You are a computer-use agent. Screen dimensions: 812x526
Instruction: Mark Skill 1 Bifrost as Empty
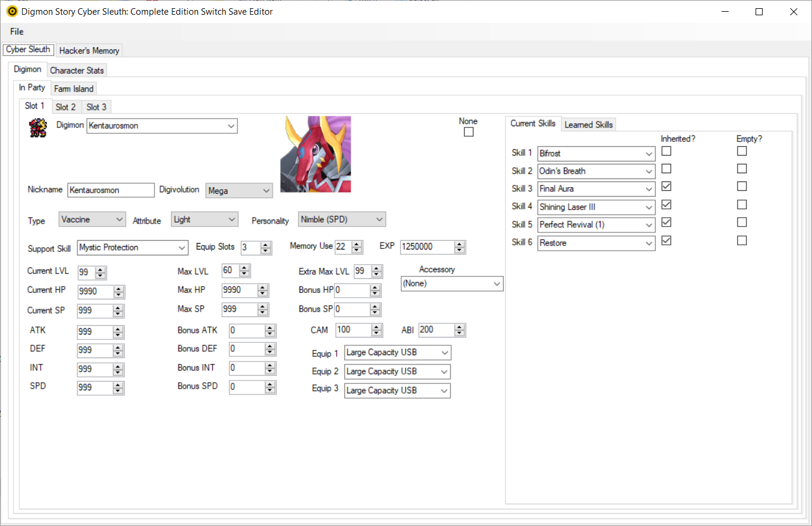coord(742,151)
